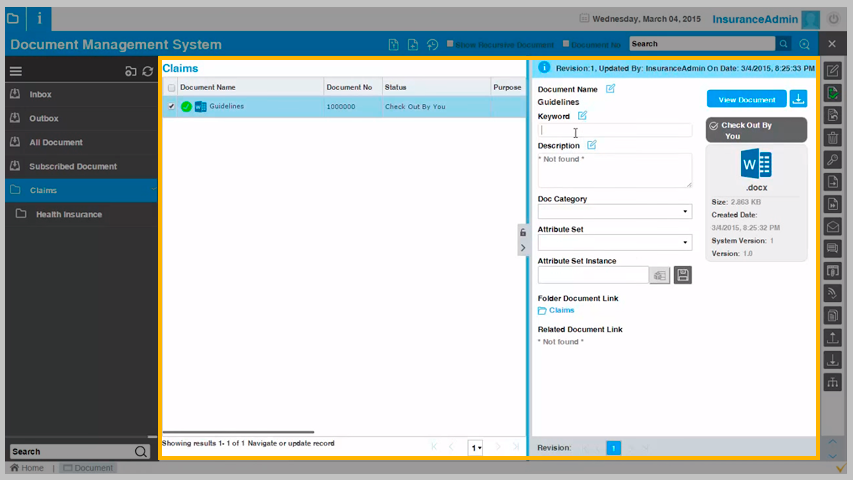Click the Check Out By You button
The image size is (853, 480).
[x=756, y=130]
